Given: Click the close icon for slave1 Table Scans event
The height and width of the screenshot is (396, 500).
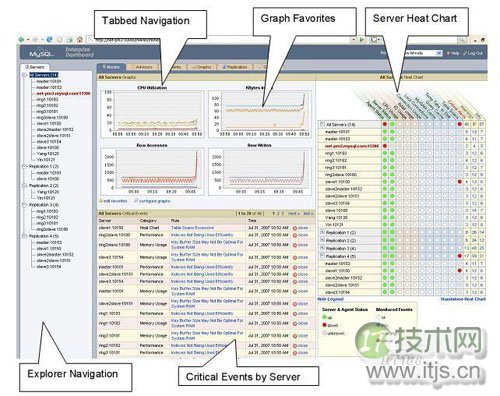Looking at the screenshot, I should click(x=295, y=228).
